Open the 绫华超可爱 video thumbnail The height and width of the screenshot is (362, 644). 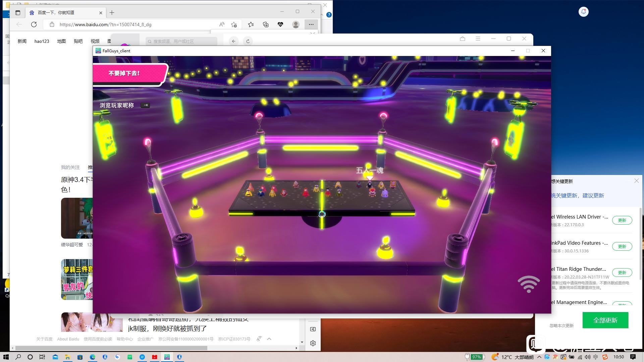[x=77, y=218]
